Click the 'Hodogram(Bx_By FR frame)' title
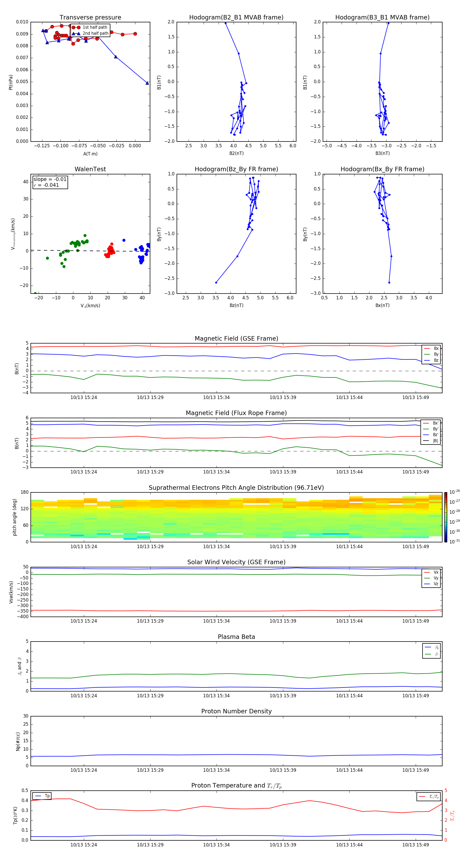This screenshot has height=868, width=473. pos(382,169)
